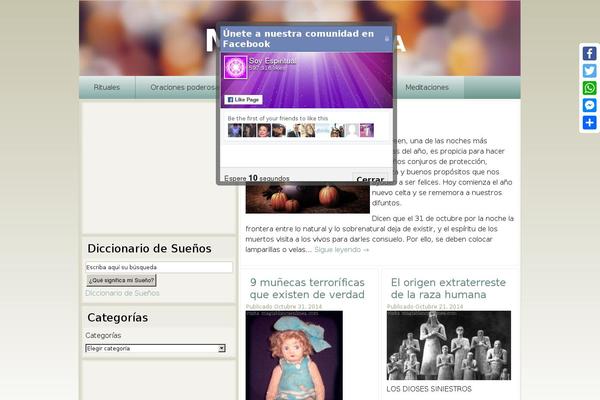Open the Rituales menu item
The height and width of the screenshot is (400, 600).
click(x=107, y=87)
